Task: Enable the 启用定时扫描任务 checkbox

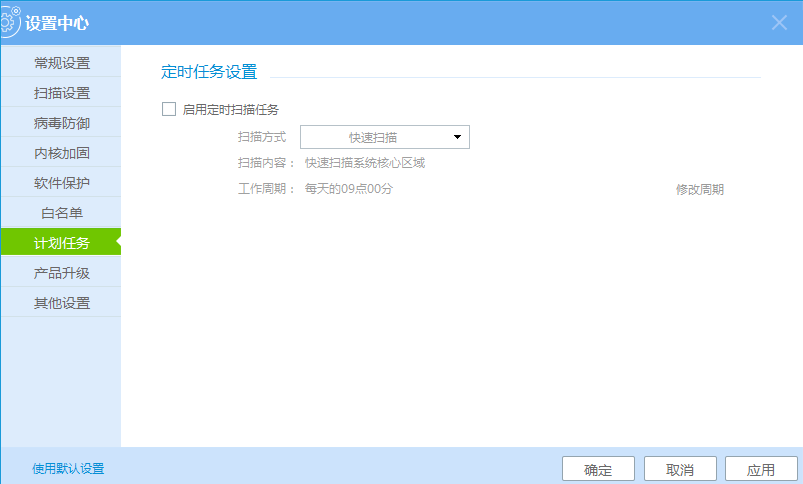Action: (169, 110)
